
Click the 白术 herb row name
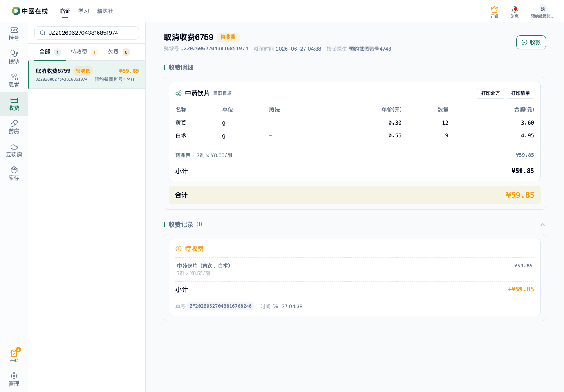[x=181, y=135]
